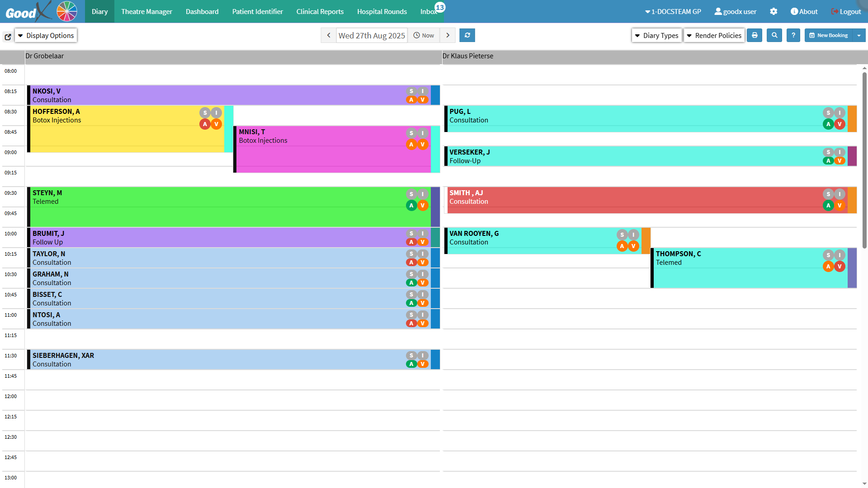This screenshot has height=488, width=868.
Task: Toggle the V status on PUG, L booking
Action: [x=840, y=124]
